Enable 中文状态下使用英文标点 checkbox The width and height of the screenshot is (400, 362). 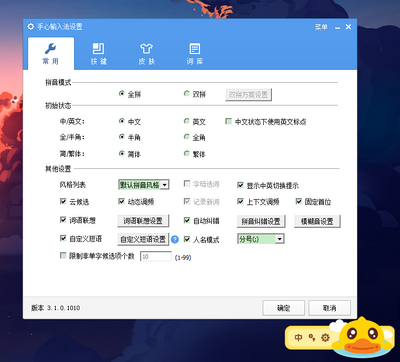(x=229, y=121)
